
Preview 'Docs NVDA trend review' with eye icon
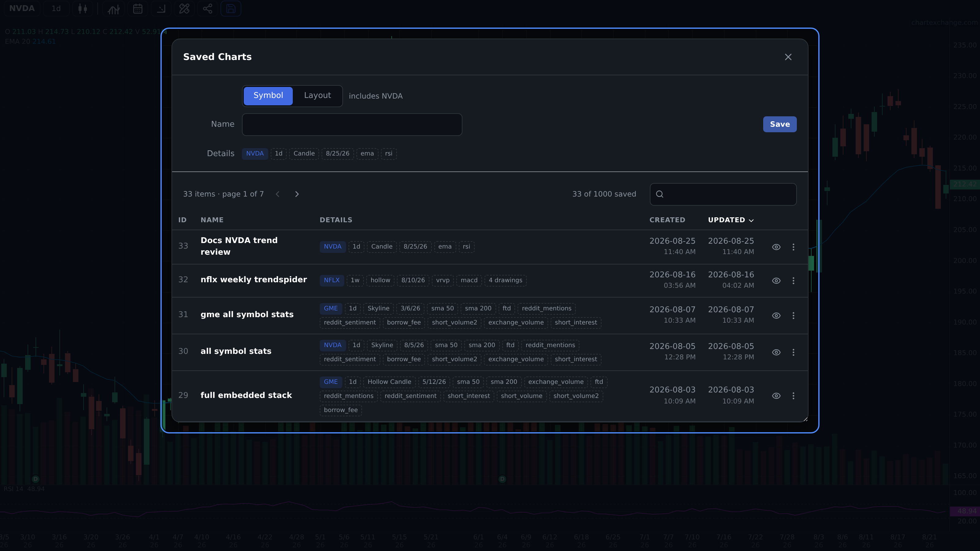776,247
